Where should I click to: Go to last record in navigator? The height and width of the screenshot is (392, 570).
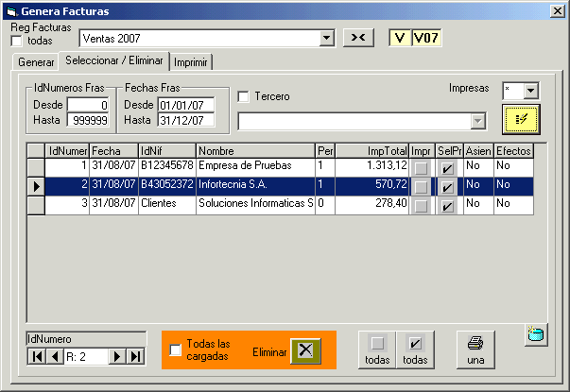click(135, 356)
